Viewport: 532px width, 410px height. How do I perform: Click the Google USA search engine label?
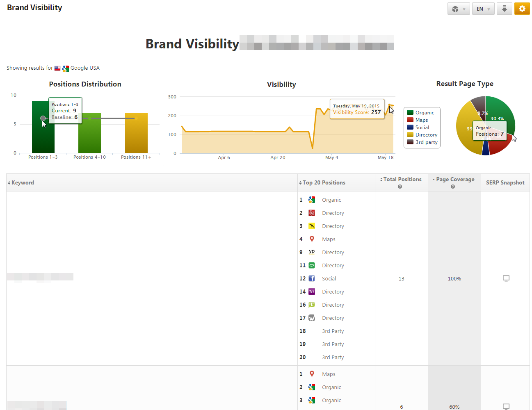[84, 68]
